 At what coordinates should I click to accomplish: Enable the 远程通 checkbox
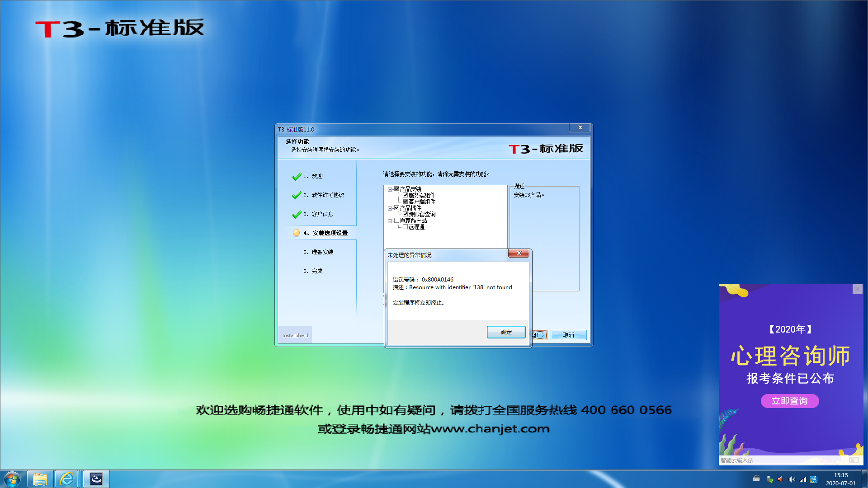(x=405, y=227)
